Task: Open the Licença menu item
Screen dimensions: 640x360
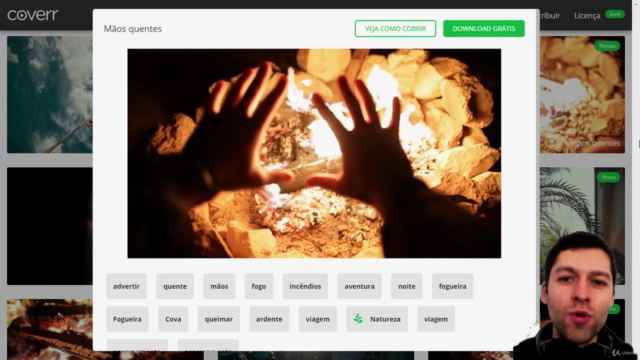Action: pos(587,16)
